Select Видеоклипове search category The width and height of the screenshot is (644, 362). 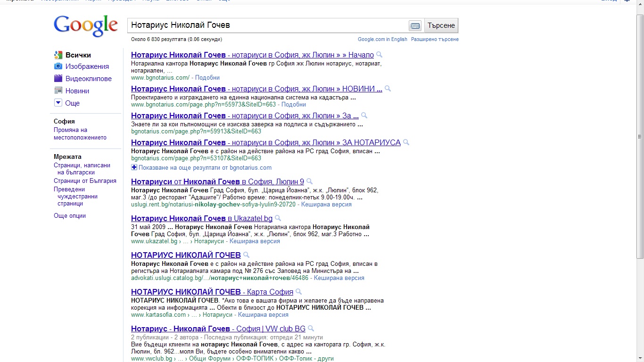88,79
